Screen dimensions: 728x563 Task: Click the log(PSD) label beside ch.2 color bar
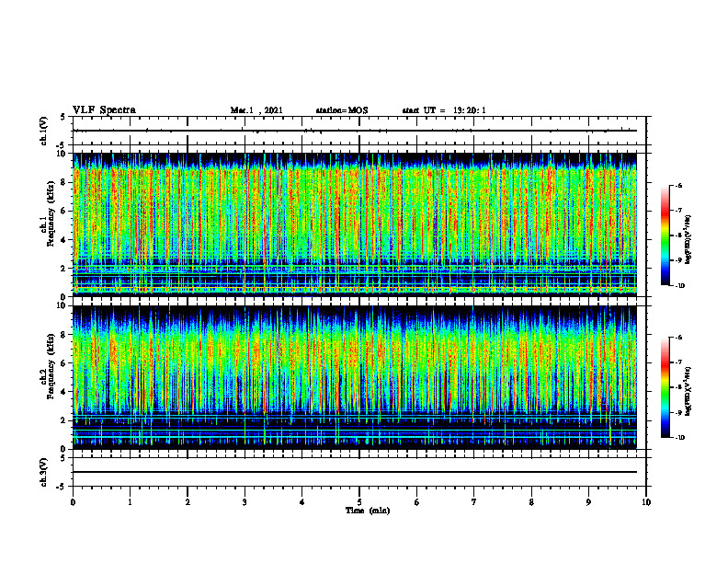pos(688,391)
